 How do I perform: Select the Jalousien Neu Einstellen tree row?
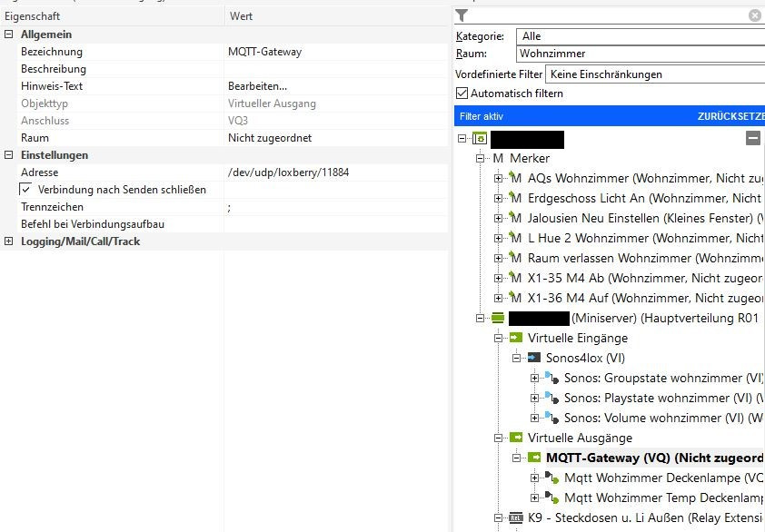coord(644,218)
